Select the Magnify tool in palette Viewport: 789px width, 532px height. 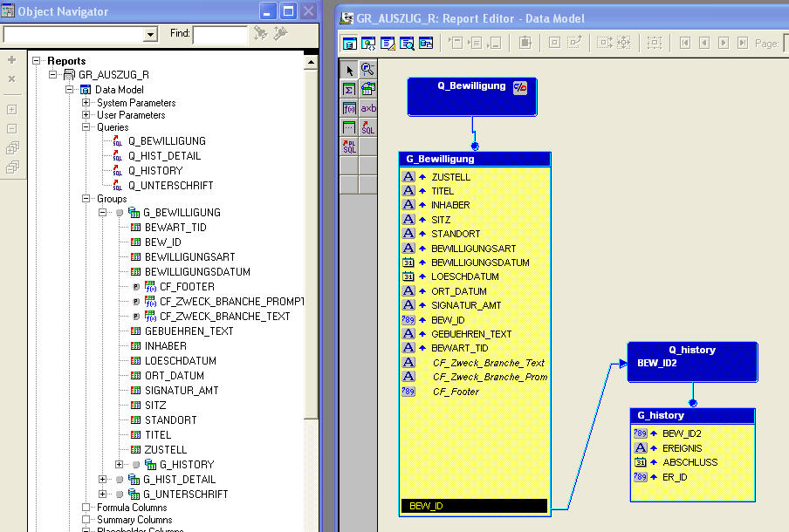[367, 70]
